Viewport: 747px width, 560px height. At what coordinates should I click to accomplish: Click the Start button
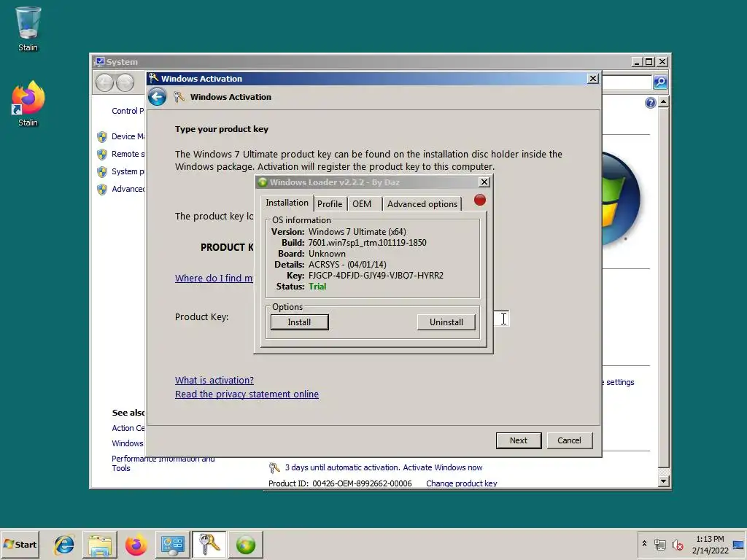(x=20, y=544)
